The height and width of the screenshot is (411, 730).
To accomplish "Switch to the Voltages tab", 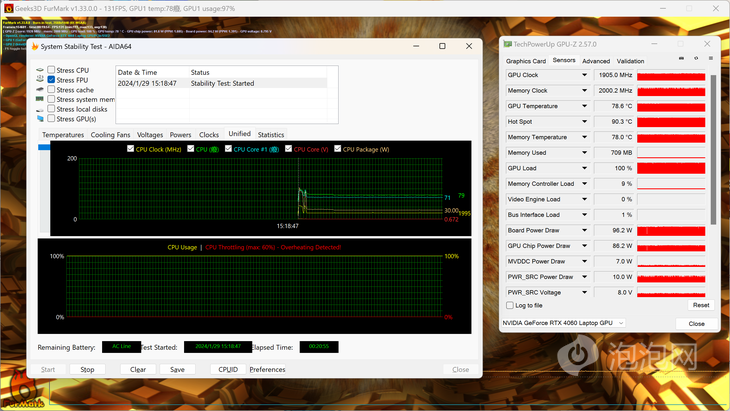I will (x=150, y=135).
